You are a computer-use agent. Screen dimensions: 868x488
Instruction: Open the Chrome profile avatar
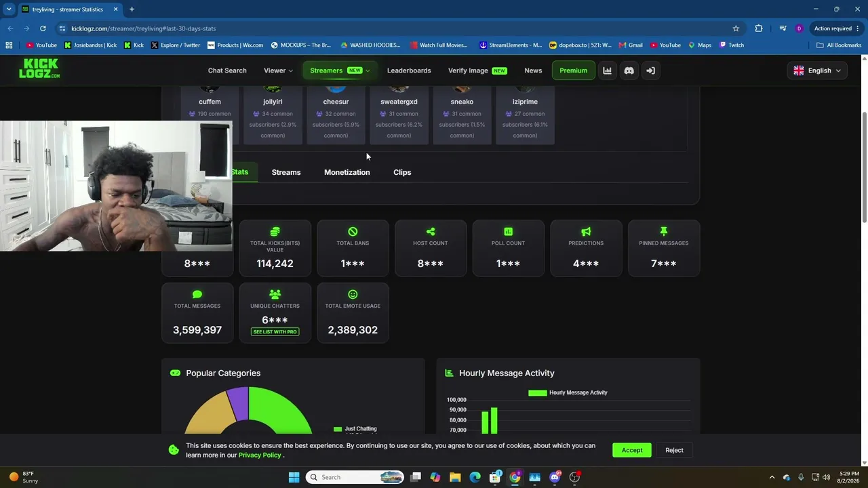(799, 28)
